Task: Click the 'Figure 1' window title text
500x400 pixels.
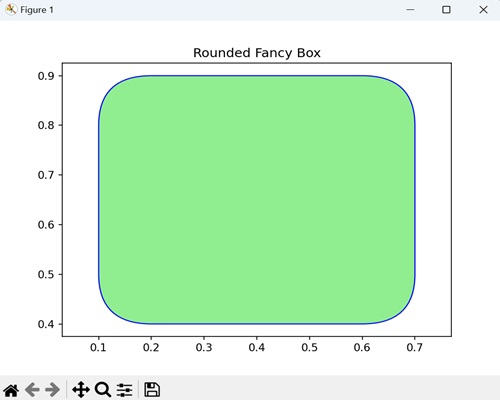Action: (x=37, y=10)
